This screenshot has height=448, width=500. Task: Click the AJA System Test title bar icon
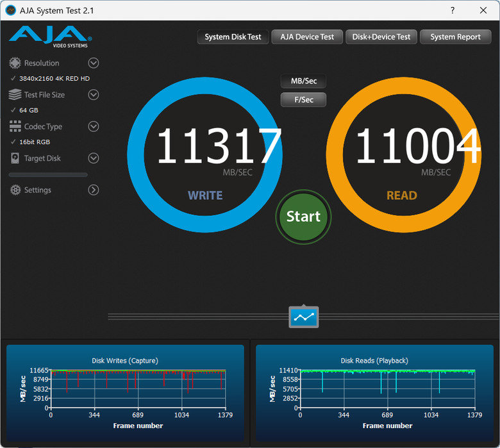pos(11,10)
